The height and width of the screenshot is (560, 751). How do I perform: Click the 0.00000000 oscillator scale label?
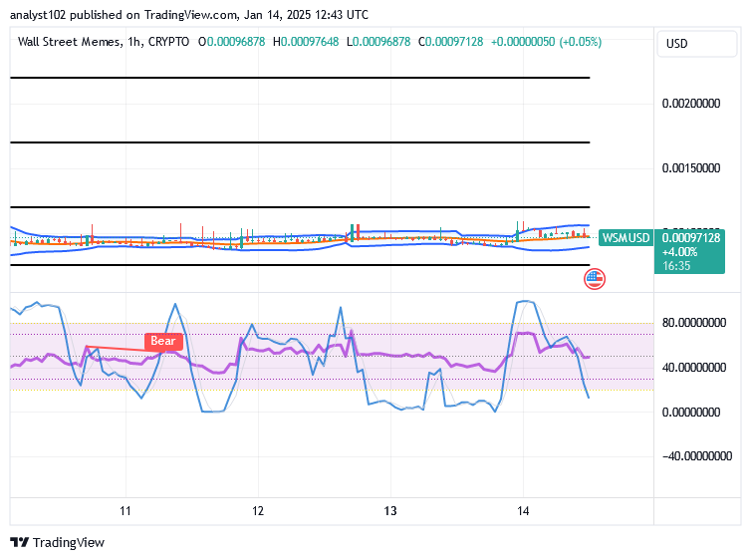[x=690, y=413]
